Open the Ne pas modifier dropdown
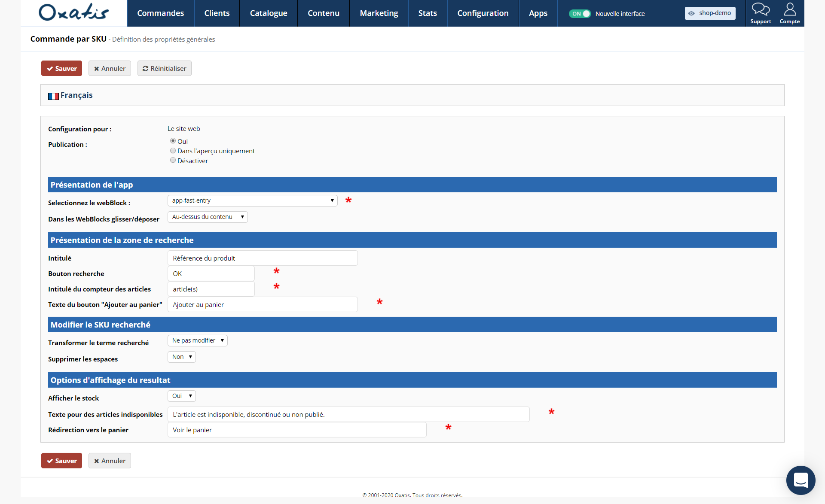The height and width of the screenshot is (504, 825). coord(198,340)
